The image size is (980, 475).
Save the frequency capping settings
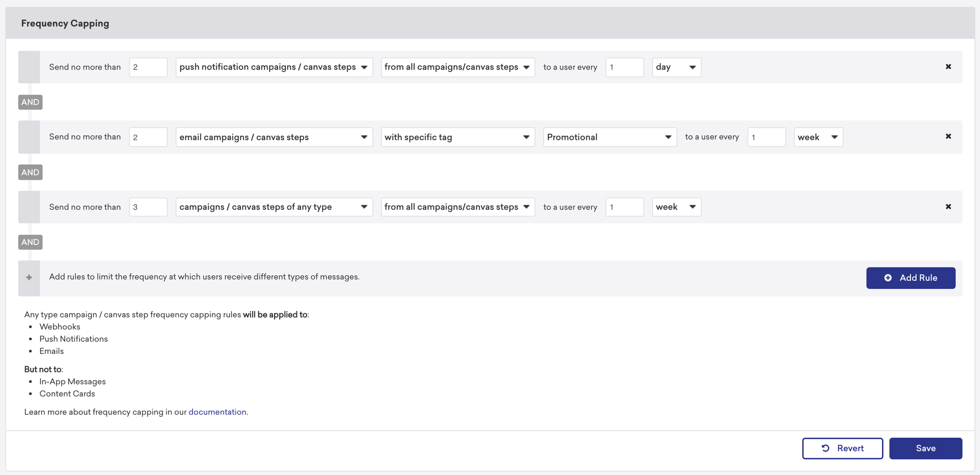coord(925,448)
